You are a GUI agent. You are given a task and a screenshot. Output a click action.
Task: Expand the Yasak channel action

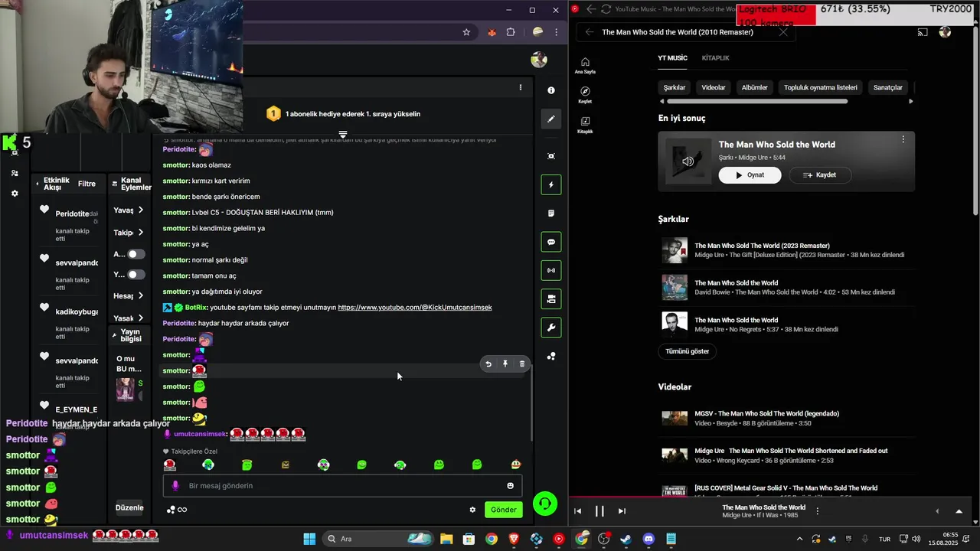point(141,318)
